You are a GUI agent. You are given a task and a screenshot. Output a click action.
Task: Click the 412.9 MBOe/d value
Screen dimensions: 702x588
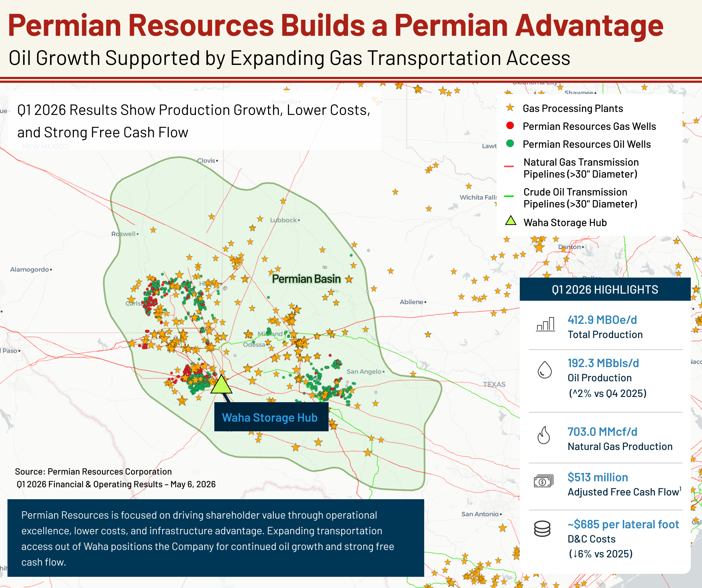602,320
